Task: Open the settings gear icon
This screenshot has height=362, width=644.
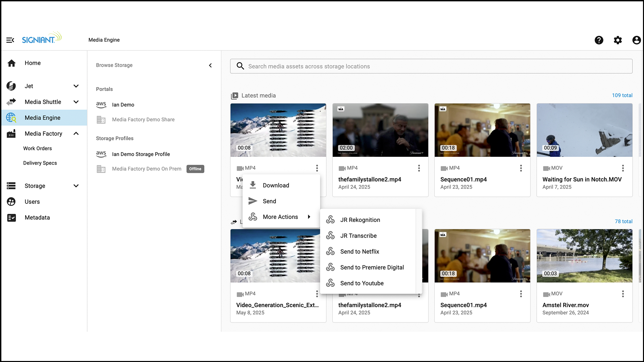Action: click(x=618, y=40)
